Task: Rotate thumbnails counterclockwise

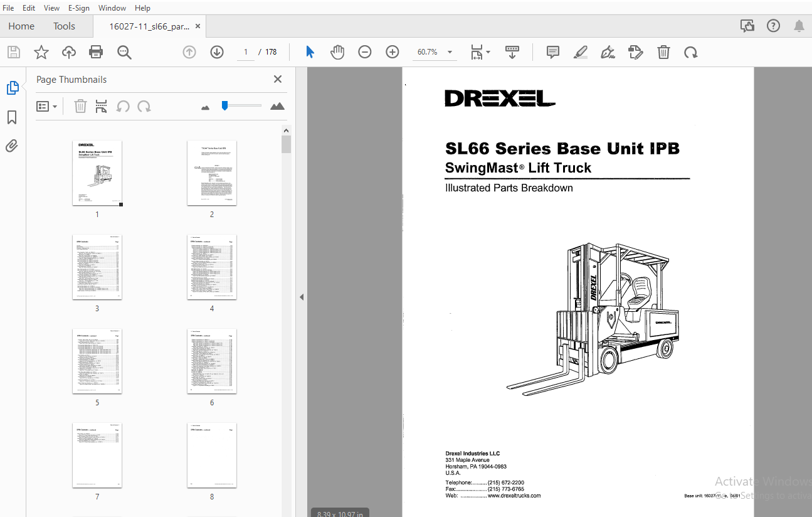Action: pyautogui.click(x=123, y=106)
